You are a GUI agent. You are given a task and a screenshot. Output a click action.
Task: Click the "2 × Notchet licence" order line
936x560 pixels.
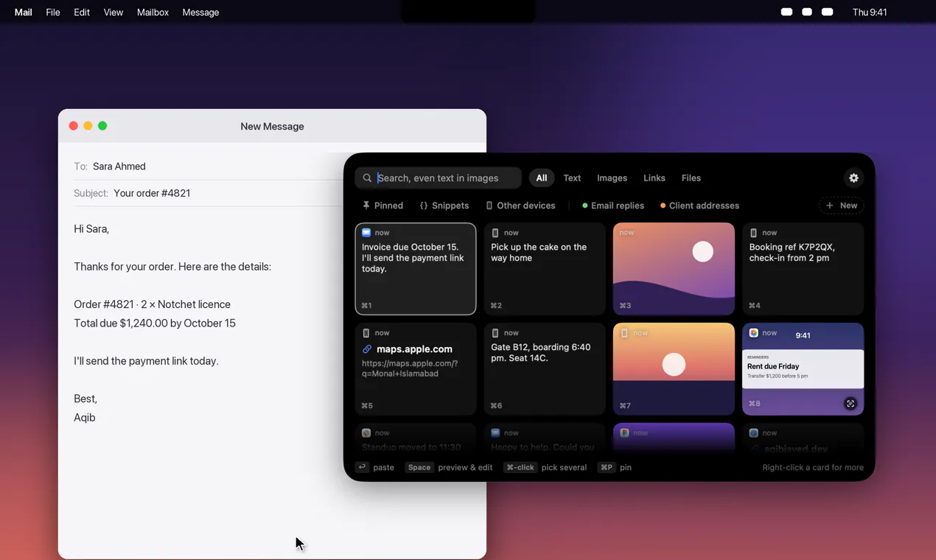click(x=152, y=304)
